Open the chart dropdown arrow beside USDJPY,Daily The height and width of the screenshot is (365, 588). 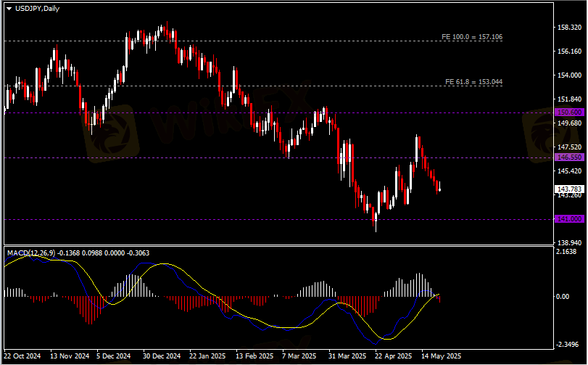tap(9, 9)
